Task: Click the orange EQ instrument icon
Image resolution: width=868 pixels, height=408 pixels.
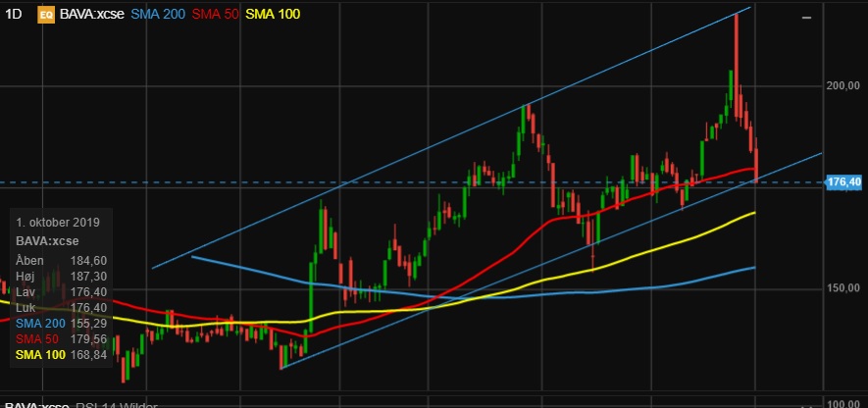Action: click(x=45, y=15)
